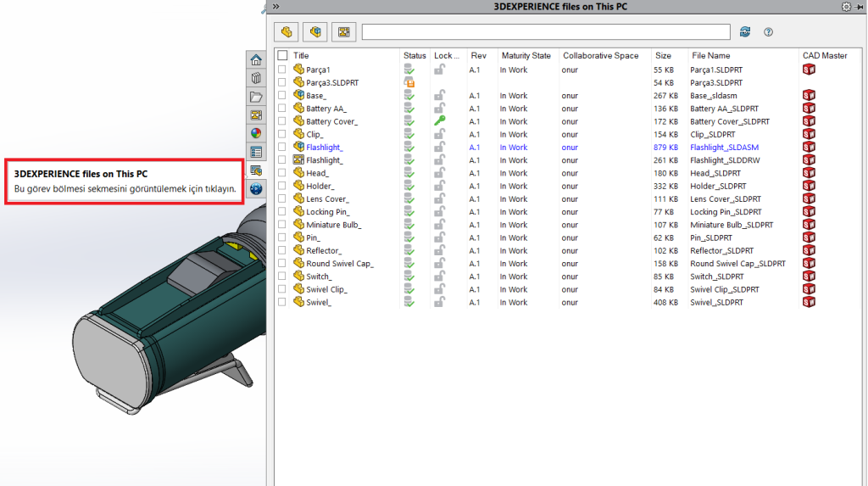Open the Design Library task pane tab
Image resolution: width=868 pixels, height=486 pixels.
[x=256, y=78]
